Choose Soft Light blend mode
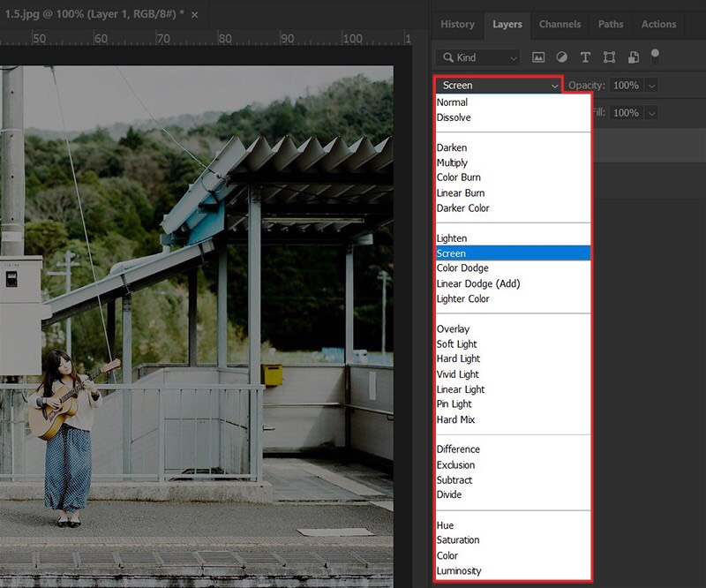 click(x=514, y=343)
